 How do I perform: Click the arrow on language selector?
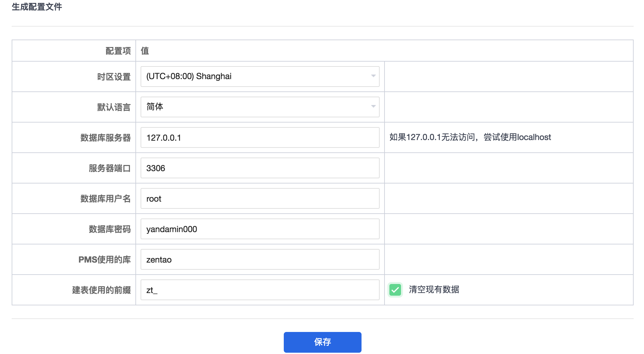tap(373, 107)
